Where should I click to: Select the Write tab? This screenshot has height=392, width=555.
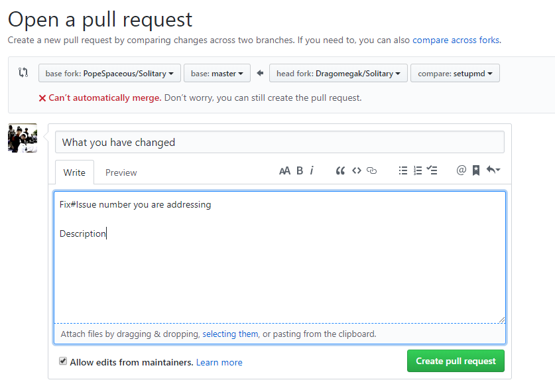(x=74, y=172)
